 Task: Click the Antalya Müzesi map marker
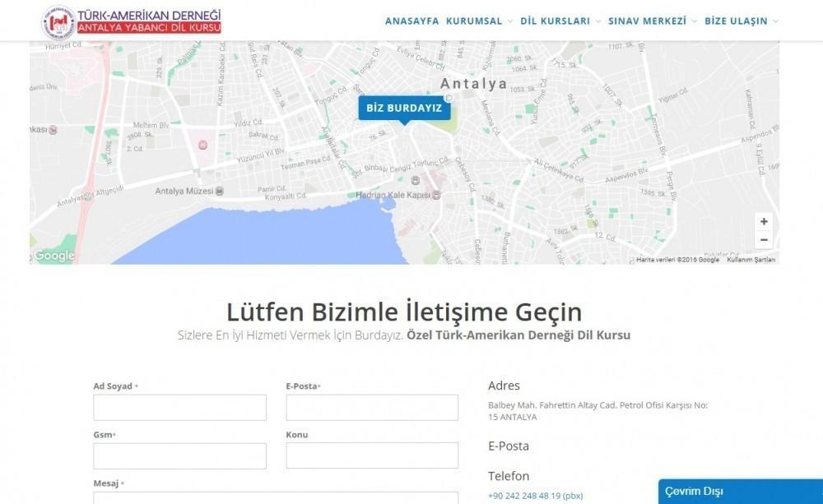(x=220, y=192)
